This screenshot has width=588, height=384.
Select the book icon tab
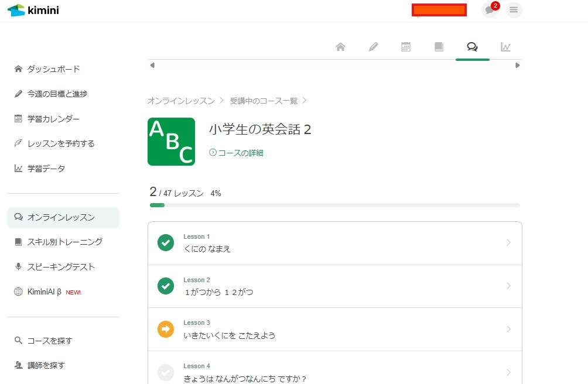439,47
